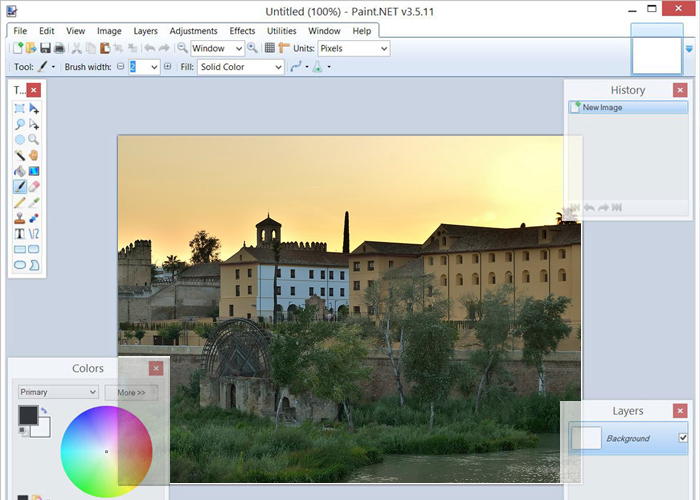Open the Effects menu

[x=242, y=31]
